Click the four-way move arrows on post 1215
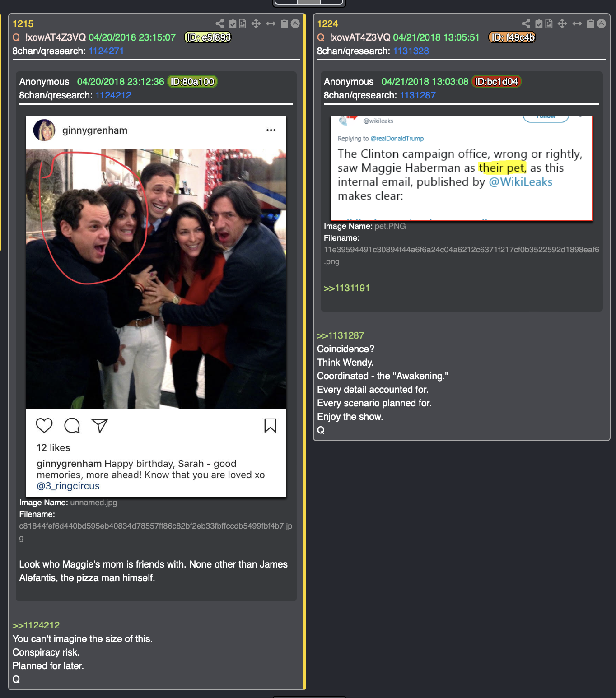The image size is (616, 698). (256, 23)
